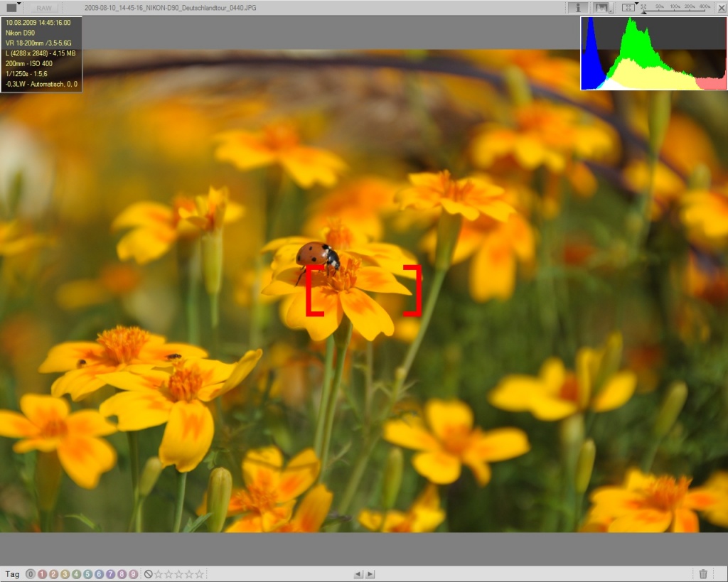Click the RAW button
The width and height of the screenshot is (728, 582).
[x=44, y=8]
